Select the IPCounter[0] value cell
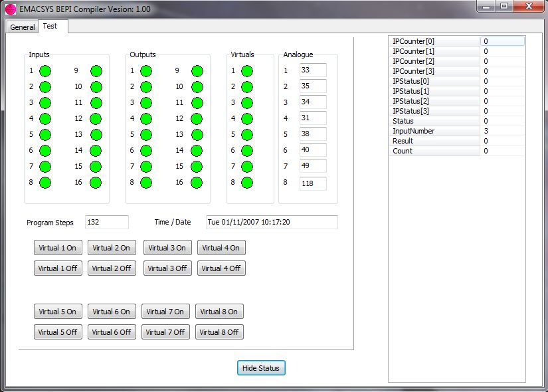The height and width of the screenshot is (392, 548). 502,41
